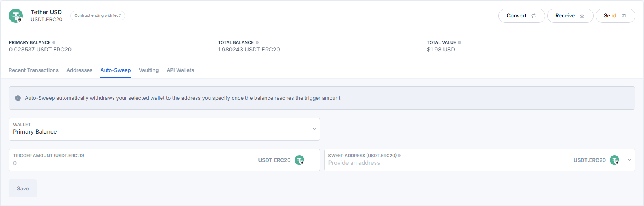Screen dimensions: 644x206
Task: Click the Auto-Sweep banner info icon
Action: 18,98
